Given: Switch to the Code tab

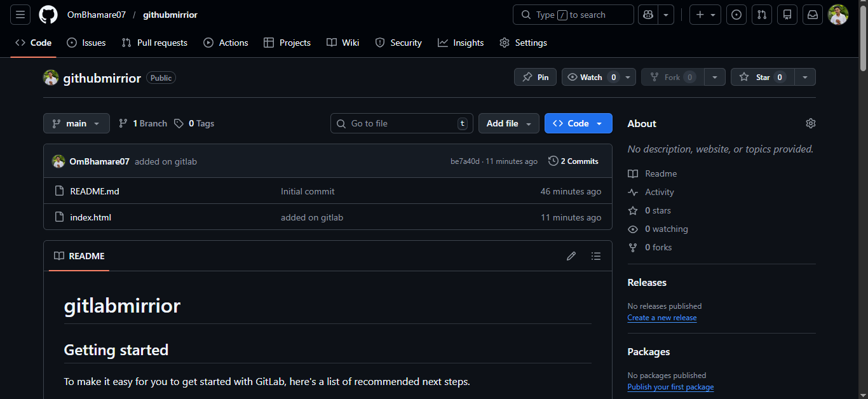Looking at the screenshot, I should coord(34,43).
